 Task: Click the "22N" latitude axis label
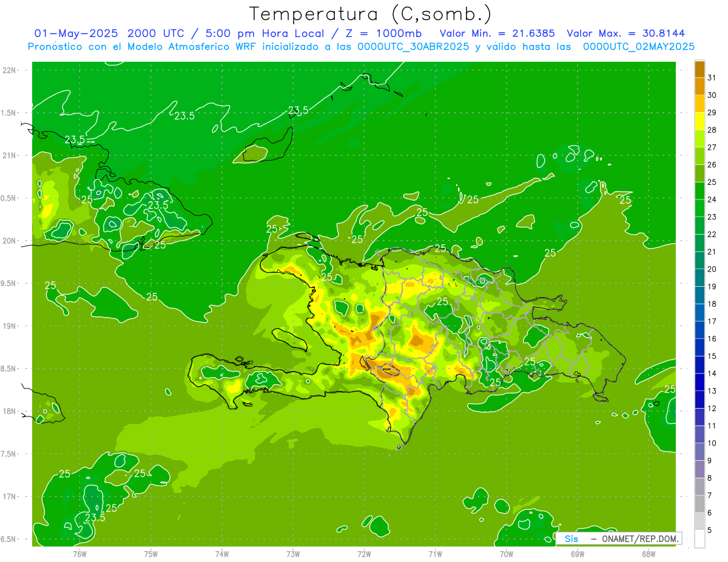pyautogui.click(x=10, y=70)
